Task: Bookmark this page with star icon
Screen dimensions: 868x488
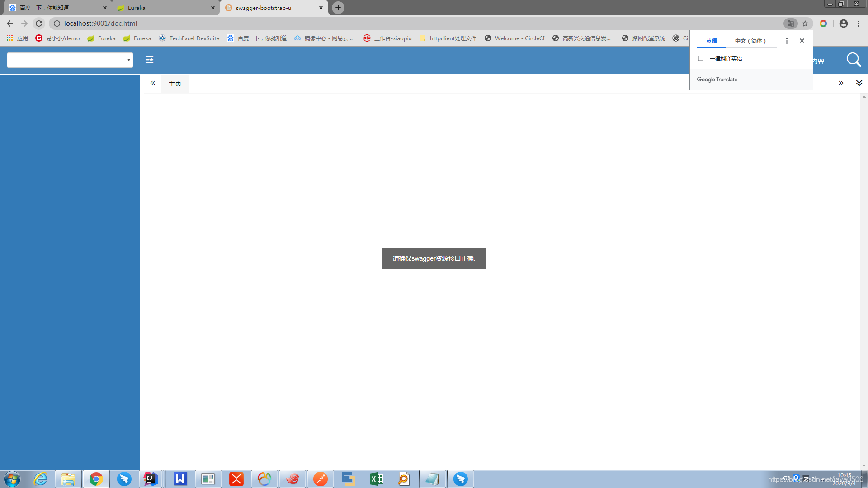Action: [805, 23]
